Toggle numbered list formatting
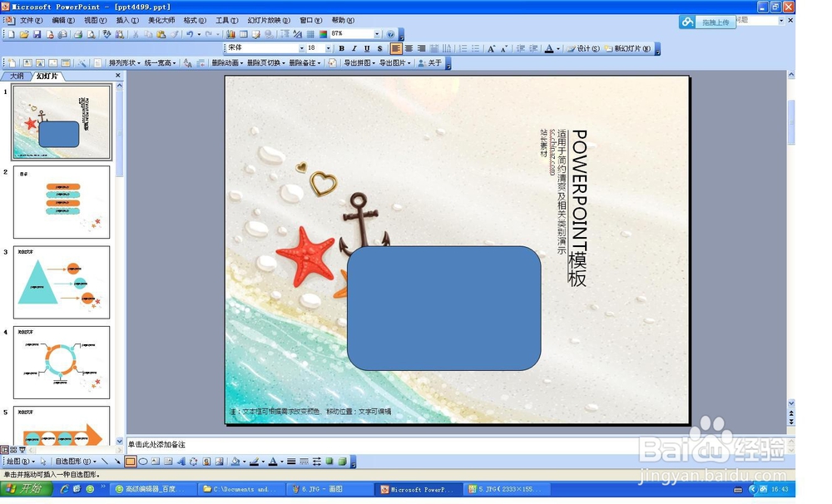The image size is (832, 504). click(x=463, y=48)
